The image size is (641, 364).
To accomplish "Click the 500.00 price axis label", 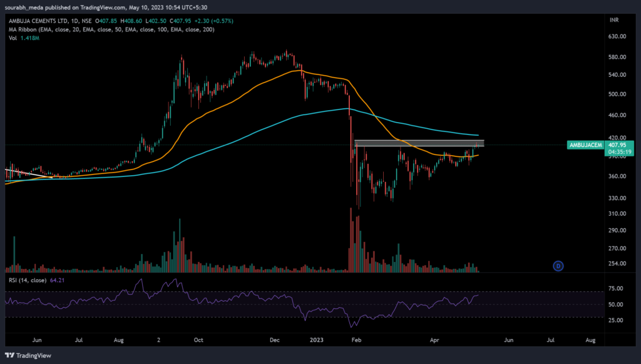I will pos(617,94).
